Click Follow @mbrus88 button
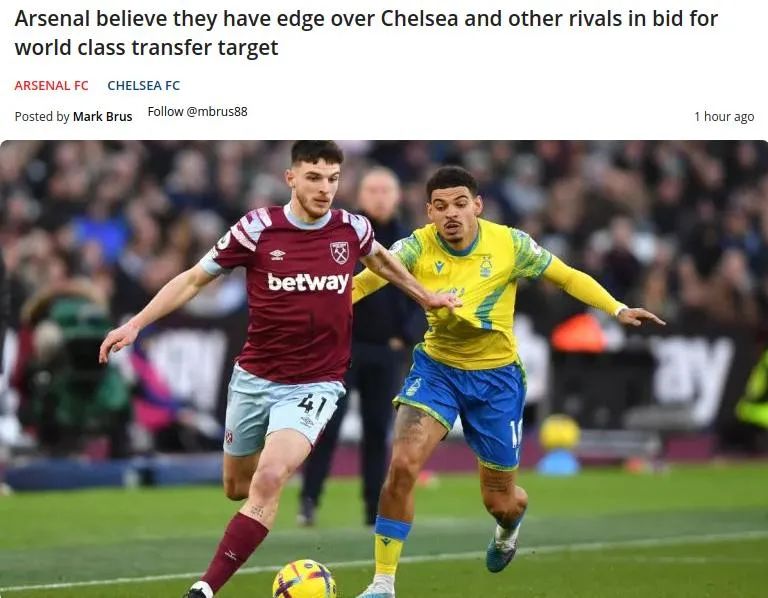 (197, 112)
